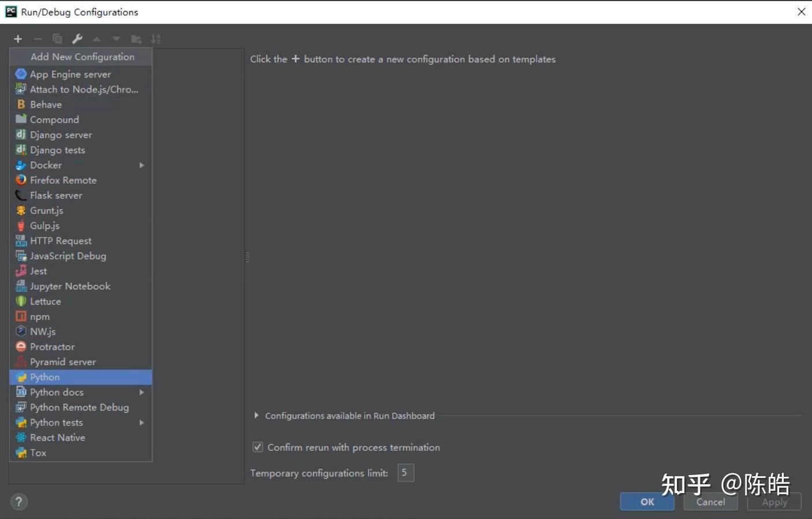
Task: Select the Gulp.js icon
Action: tap(21, 225)
